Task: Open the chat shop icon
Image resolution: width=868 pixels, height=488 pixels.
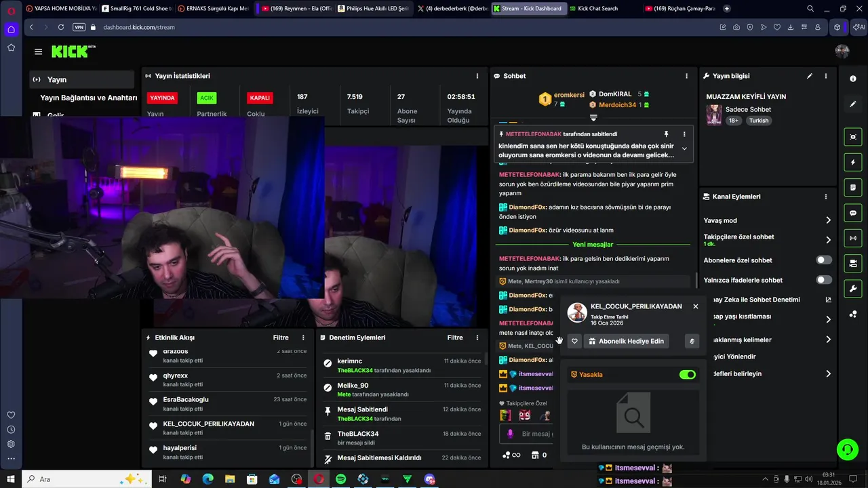Action: 534,455
